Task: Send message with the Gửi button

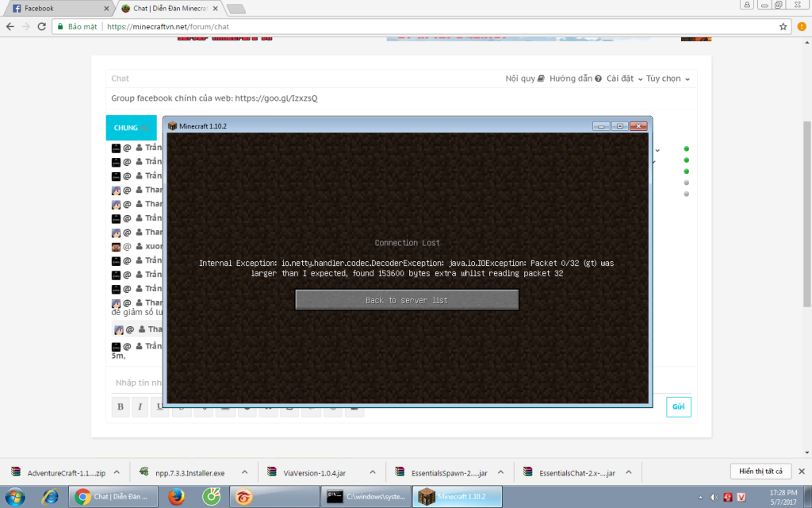Action: [679, 407]
